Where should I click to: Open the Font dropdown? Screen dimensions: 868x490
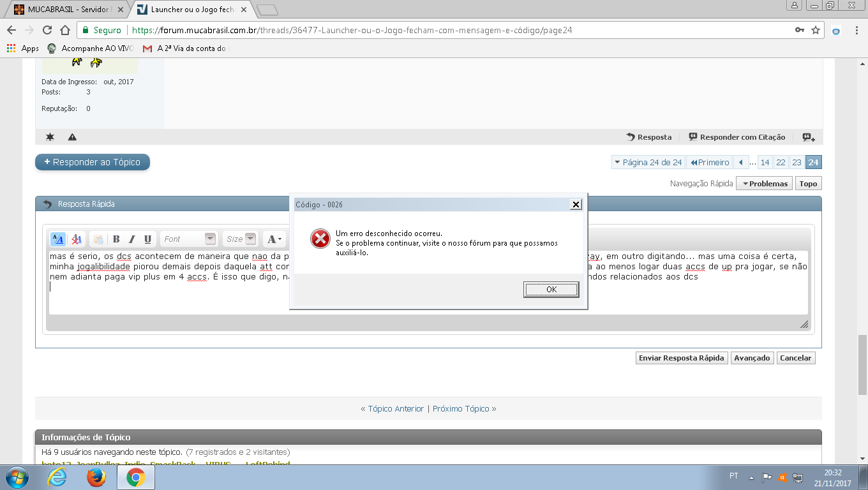[x=190, y=239]
